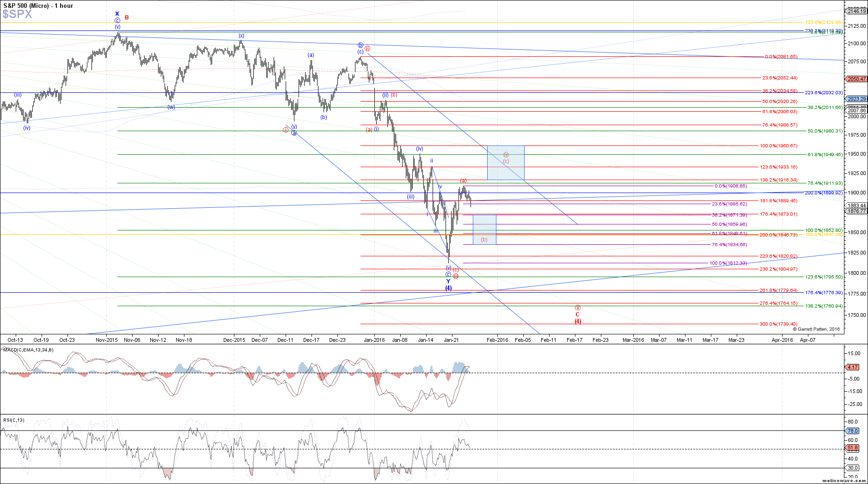Click the red RSI value tag 51.8
Screen dimensions: 868x484
tap(853, 448)
